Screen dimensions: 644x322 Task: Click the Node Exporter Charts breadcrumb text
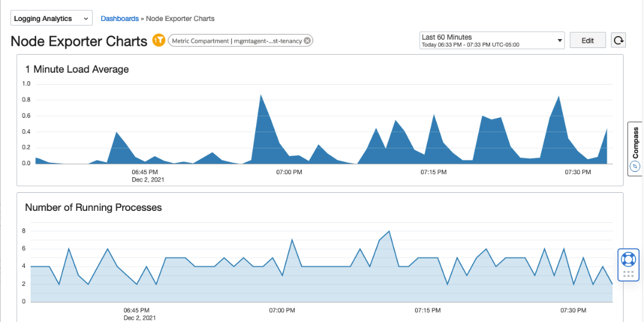coord(180,19)
